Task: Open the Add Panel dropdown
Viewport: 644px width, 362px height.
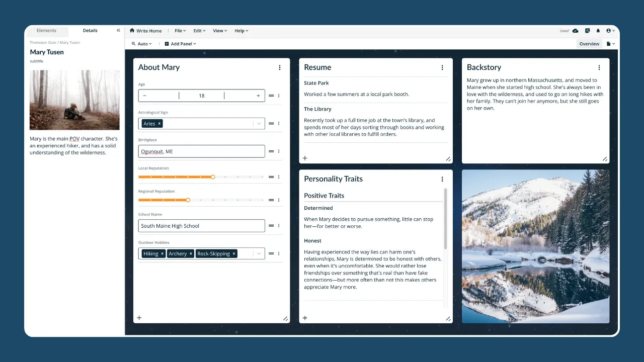Action: coord(180,44)
